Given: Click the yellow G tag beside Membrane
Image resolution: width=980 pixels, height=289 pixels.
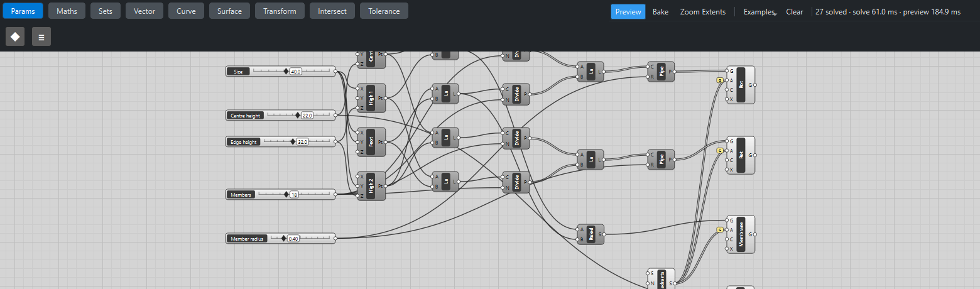Looking at the screenshot, I should (x=719, y=230).
